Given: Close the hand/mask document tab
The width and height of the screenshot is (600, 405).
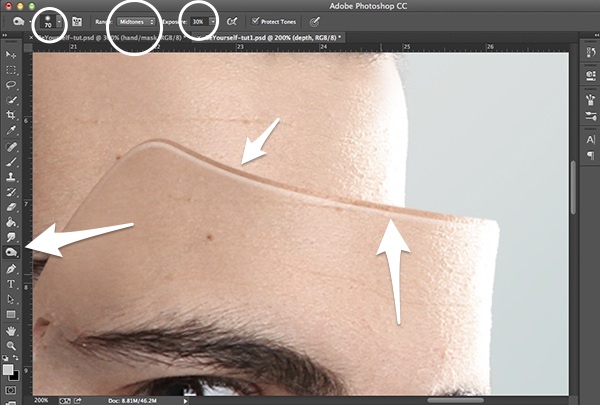Looking at the screenshot, I should (31, 38).
